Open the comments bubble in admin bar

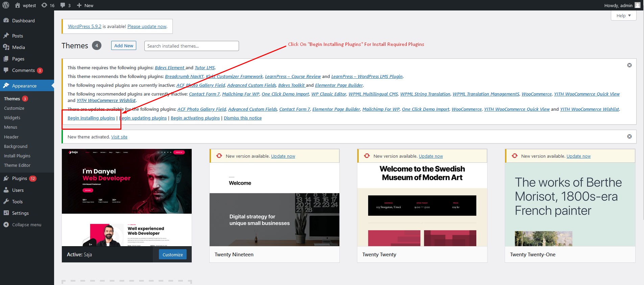click(x=65, y=5)
